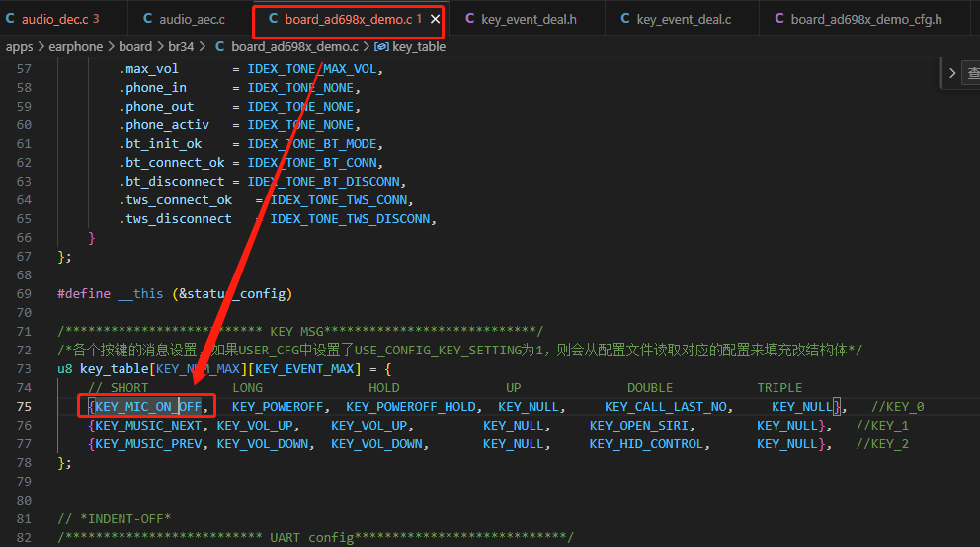
Task: Click the C file icon on audio_dec.c tab
Action: 10,19
